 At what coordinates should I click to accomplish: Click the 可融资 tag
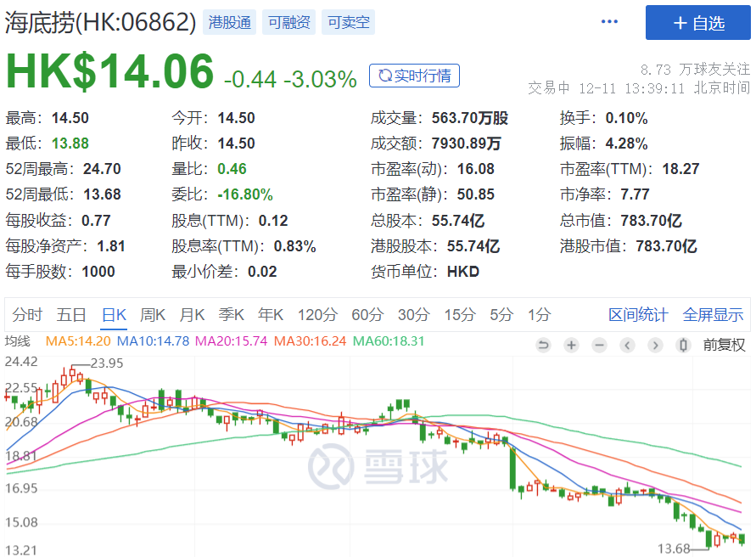288,22
